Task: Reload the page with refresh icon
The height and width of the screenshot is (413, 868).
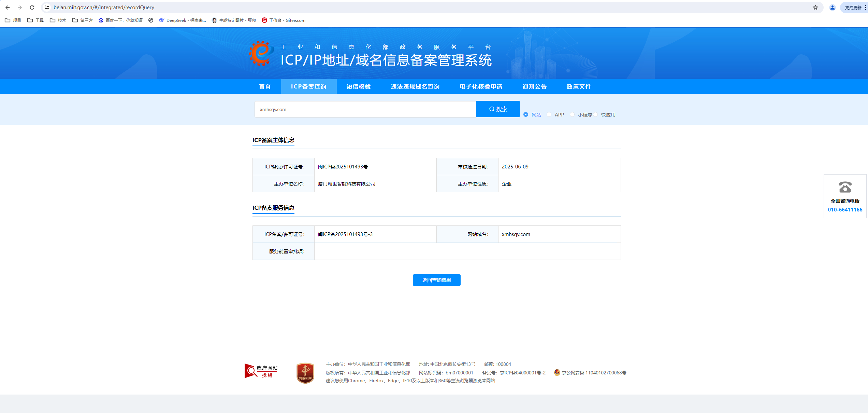Action: (x=32, y=8)
